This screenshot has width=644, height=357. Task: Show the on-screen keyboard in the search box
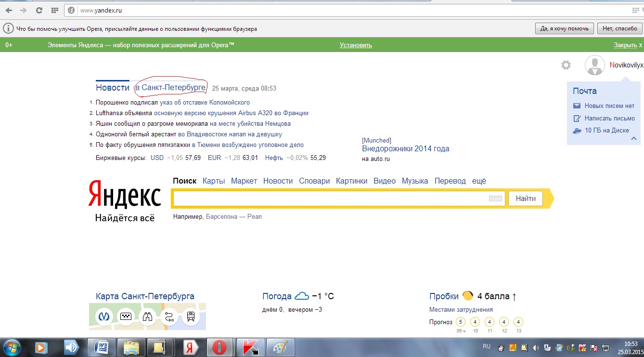point(495,198)
